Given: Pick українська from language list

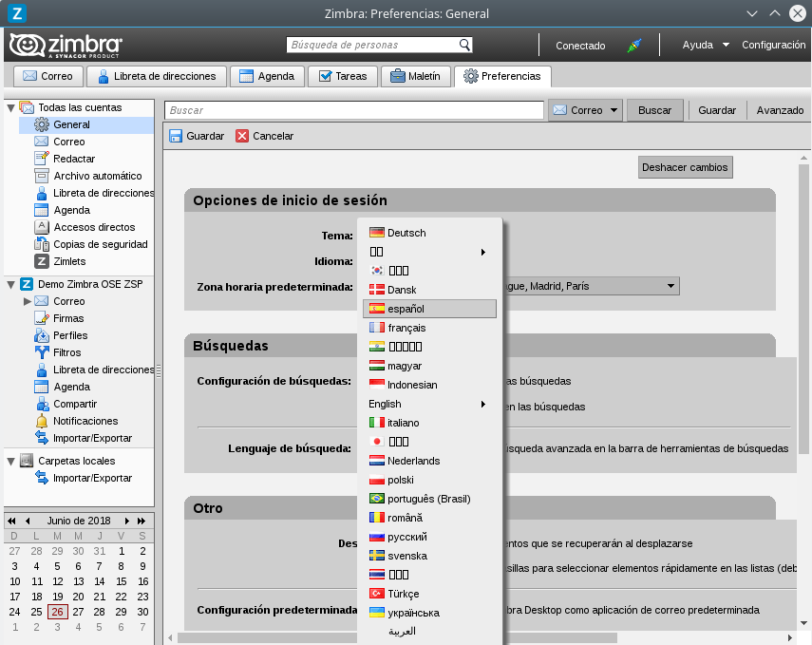Looking at the screenshot, I should (429, 613).
